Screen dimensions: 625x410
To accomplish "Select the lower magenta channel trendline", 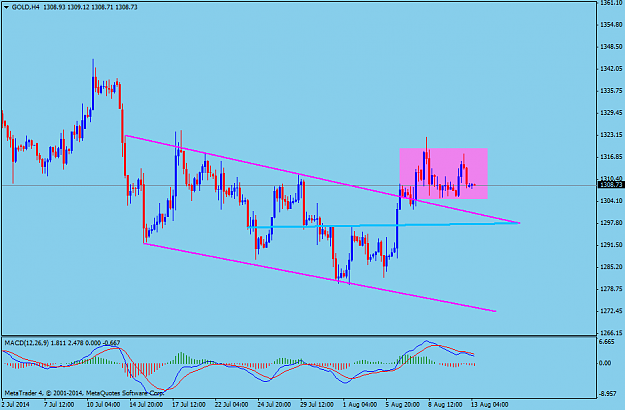I will coord(319,277).
